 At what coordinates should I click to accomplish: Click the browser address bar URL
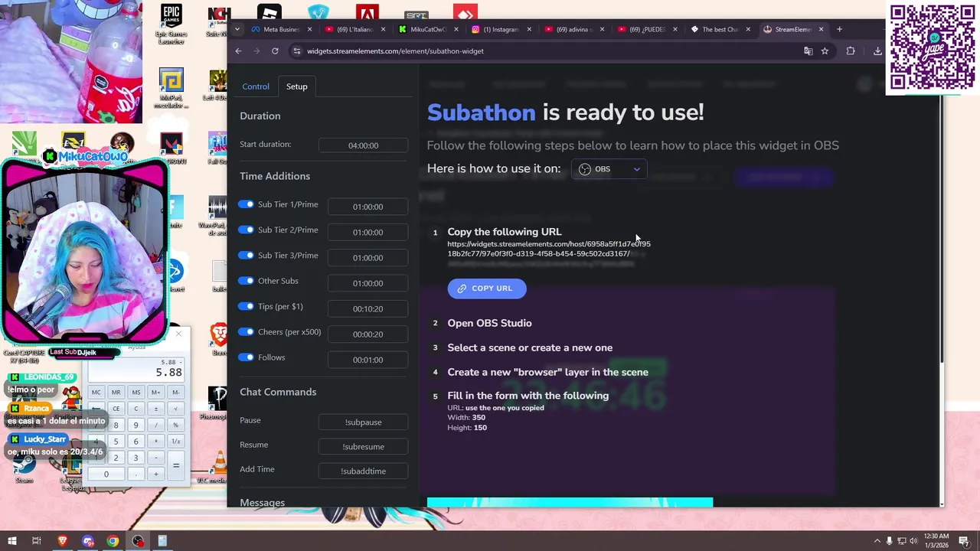pyautogui.click(x=395, y=51)
